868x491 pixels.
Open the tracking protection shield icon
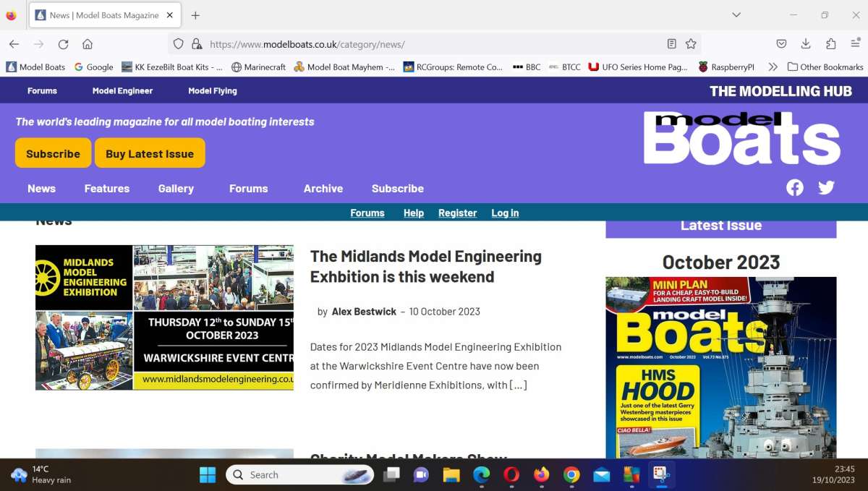coord(179,44)
